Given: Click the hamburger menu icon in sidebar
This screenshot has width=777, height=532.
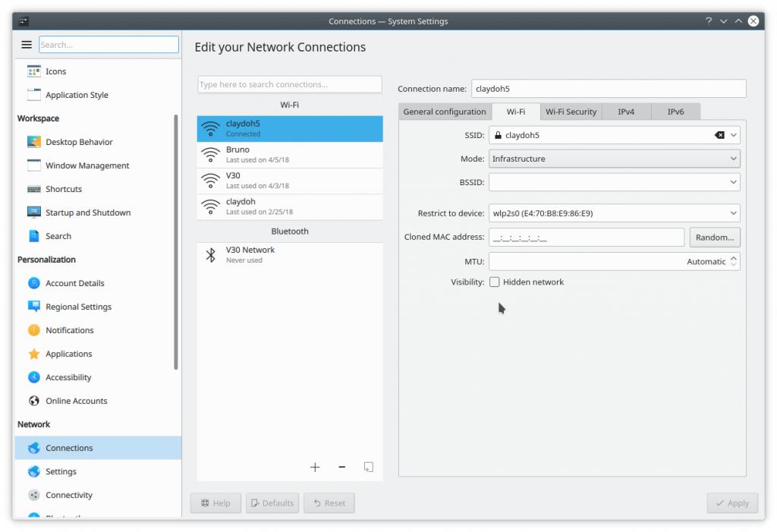Looking at the screenshot, I should click(27, 45).
